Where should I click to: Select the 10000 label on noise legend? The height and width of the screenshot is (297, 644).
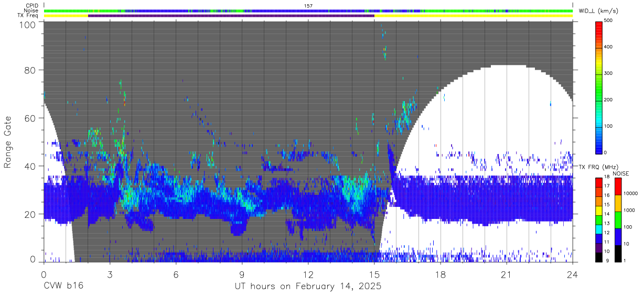(630, 194)
